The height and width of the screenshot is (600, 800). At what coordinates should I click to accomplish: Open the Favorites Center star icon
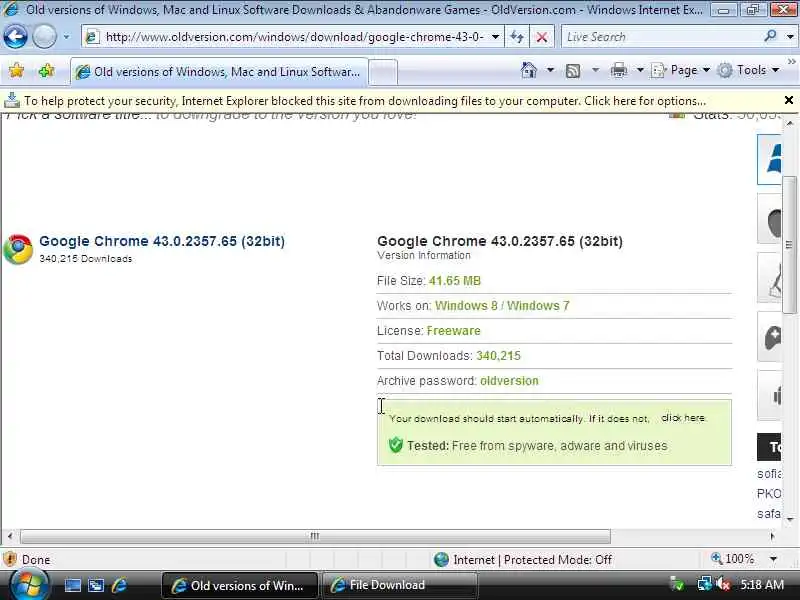tap(16, 70)
